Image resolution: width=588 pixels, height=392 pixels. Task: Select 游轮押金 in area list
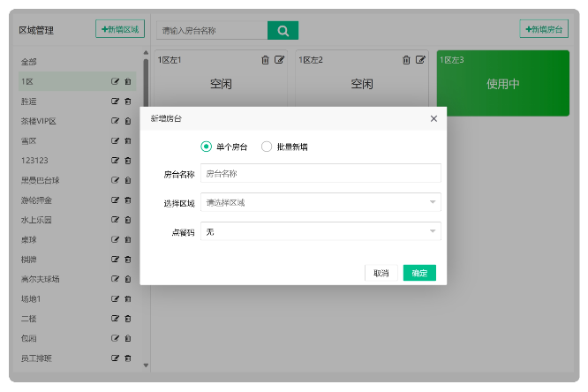(x=36, y=200)
